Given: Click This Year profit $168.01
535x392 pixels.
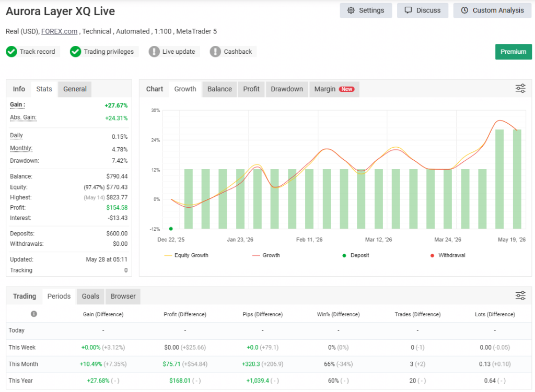Looking at the screenshot, I should (x=180, y=381).
